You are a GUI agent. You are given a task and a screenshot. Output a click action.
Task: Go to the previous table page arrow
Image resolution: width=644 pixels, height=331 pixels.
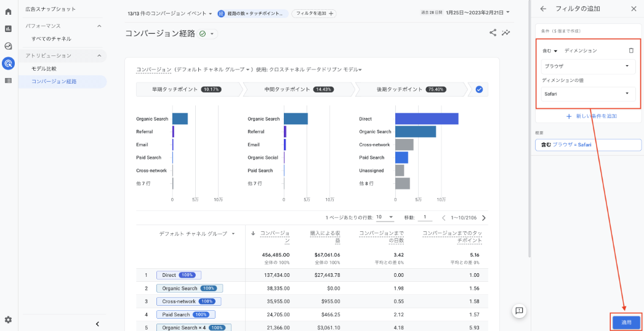point(443,218)
